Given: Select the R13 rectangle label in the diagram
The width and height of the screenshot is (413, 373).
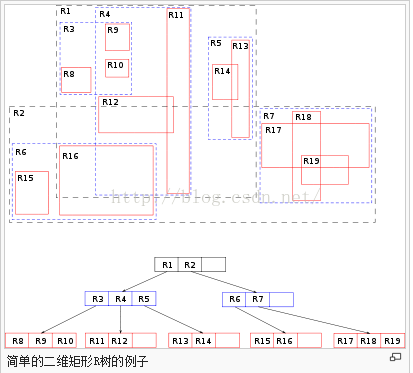Looking at the screenshot, I should (x=240, y=46).
